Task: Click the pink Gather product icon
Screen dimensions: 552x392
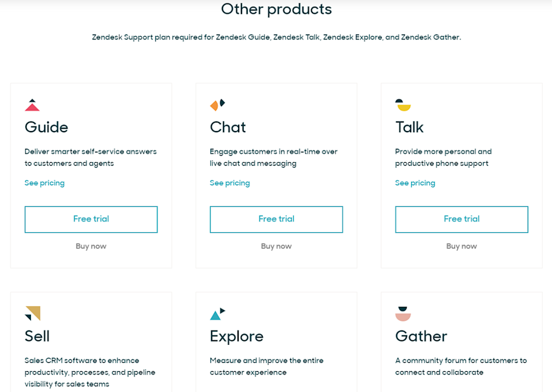Action: [x=402, y=313]
